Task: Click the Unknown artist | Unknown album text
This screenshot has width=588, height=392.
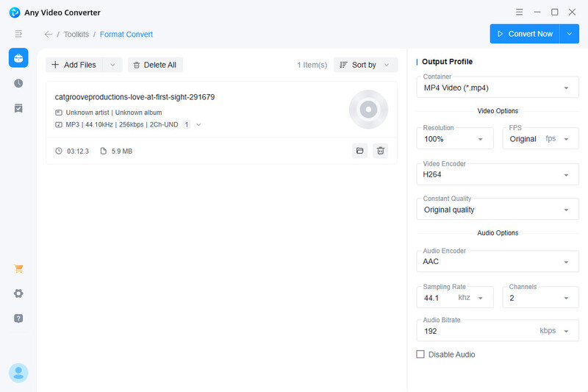Action: pos(114,113)
